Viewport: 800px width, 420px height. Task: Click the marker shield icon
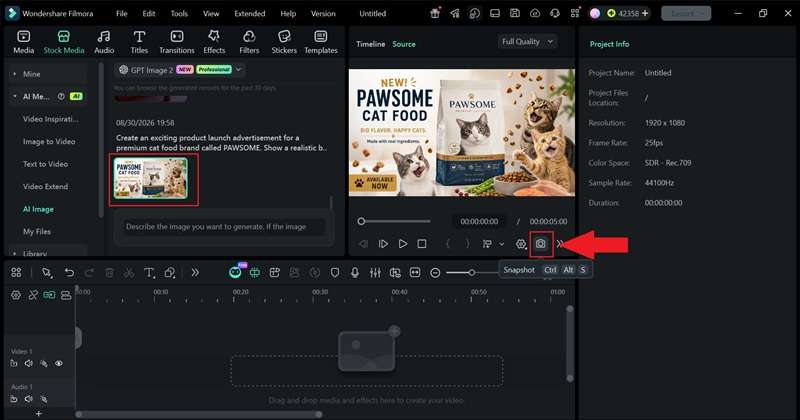(x=335, y=273)
